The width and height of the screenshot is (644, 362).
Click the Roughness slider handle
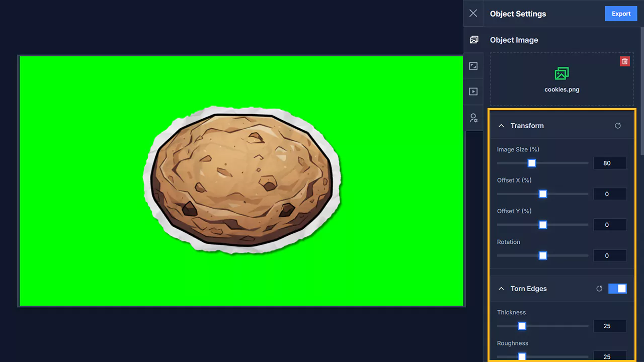pos(522,356)
